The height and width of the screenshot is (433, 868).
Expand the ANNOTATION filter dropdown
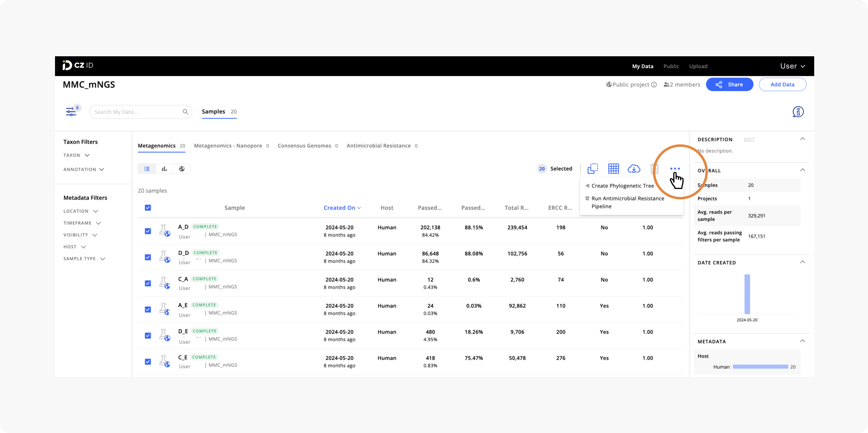click(x=83, y=169)
